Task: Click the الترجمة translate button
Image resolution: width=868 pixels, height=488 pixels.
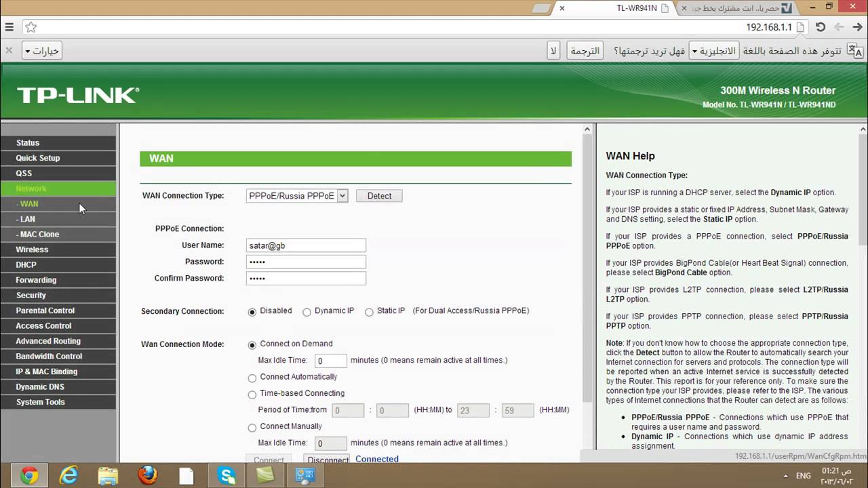Action: coord(585,51)
